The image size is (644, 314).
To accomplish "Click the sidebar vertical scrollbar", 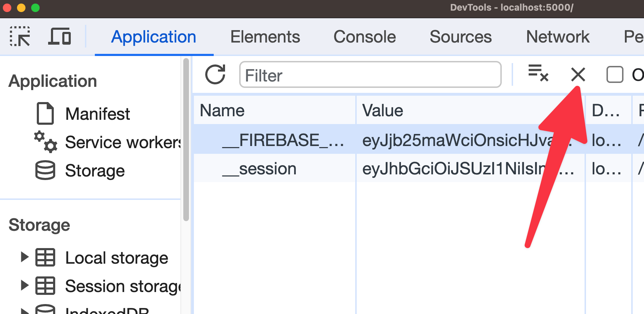I will click(x=186, y=142).
